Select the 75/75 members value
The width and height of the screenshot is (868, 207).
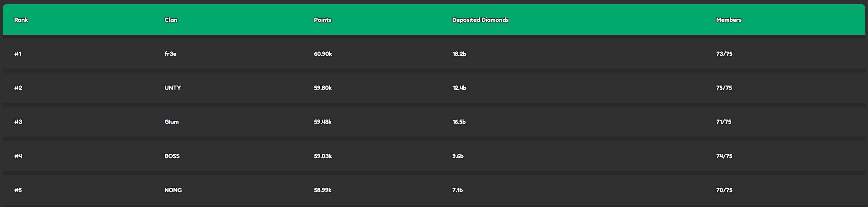724,88
